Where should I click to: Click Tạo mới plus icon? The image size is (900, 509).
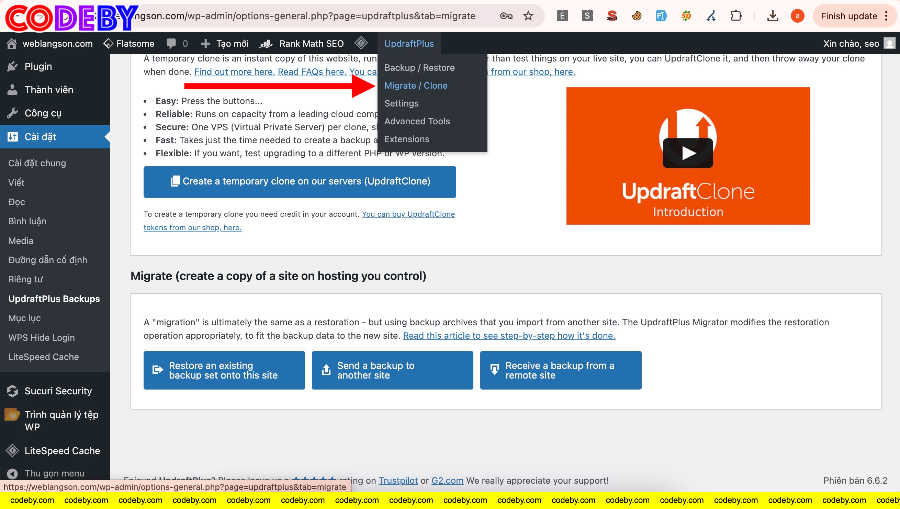coord(205,44)
